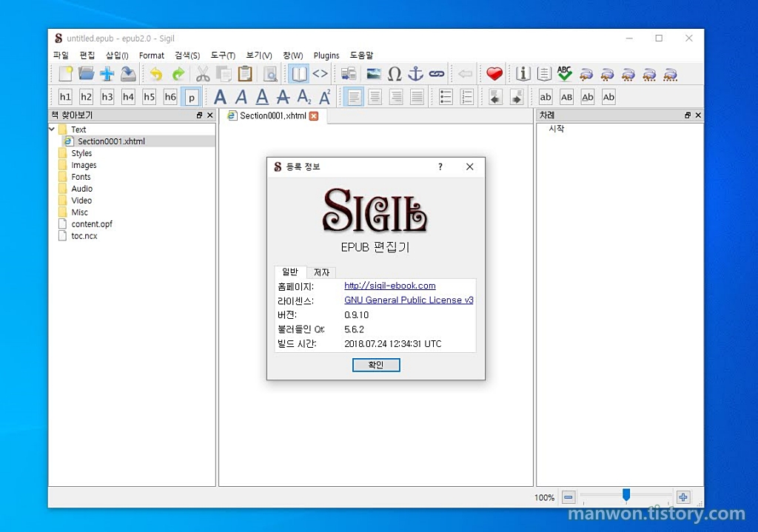The image size is (758, 532).
Task: Switch to Code View angle brackets icon
Action: click(320, 74)
